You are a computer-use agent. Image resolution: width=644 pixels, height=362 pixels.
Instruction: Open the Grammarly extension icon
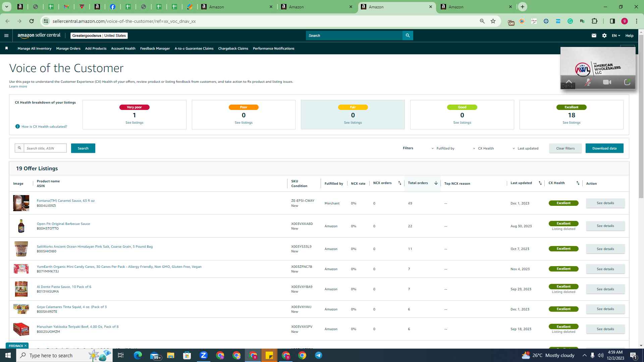(x=570, y=21)
